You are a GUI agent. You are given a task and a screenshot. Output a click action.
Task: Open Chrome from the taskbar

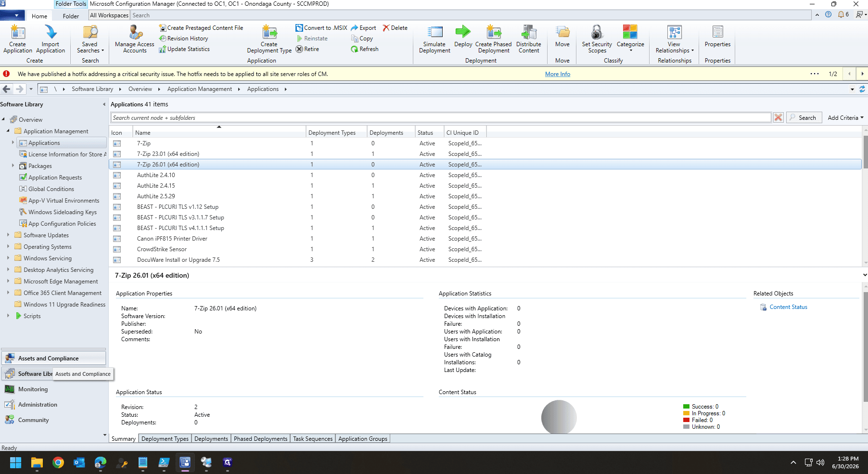(x=58, y=462)
